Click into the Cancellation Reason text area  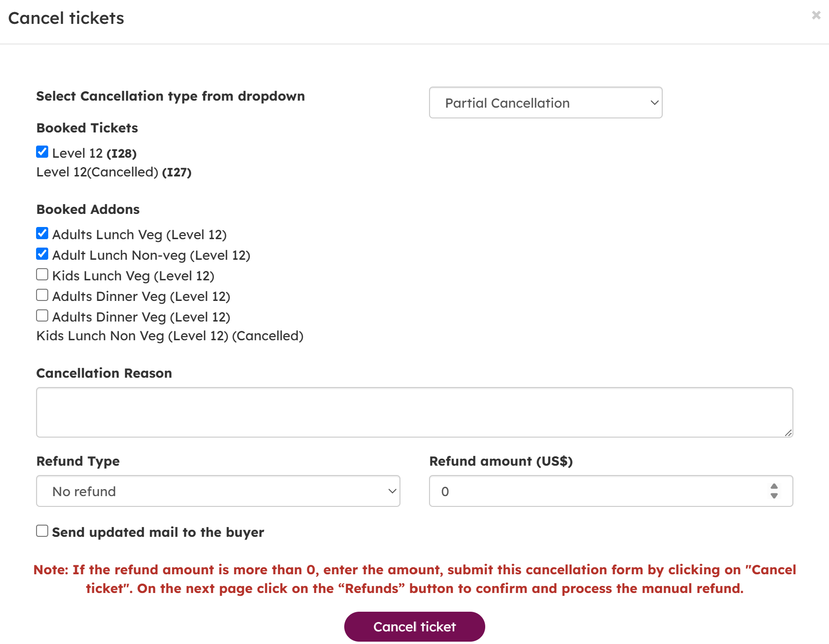point(414,412)
